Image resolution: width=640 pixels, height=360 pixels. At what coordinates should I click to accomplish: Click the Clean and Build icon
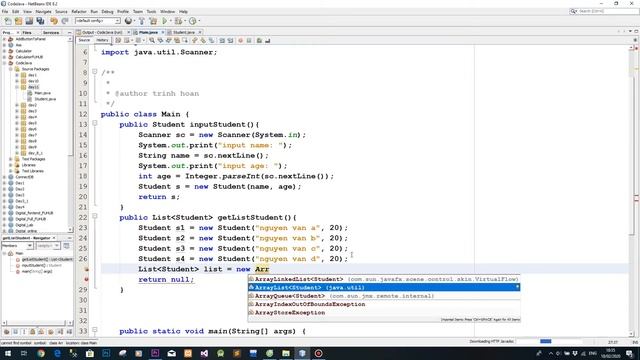pyautogui.click(x=153, y=21)
